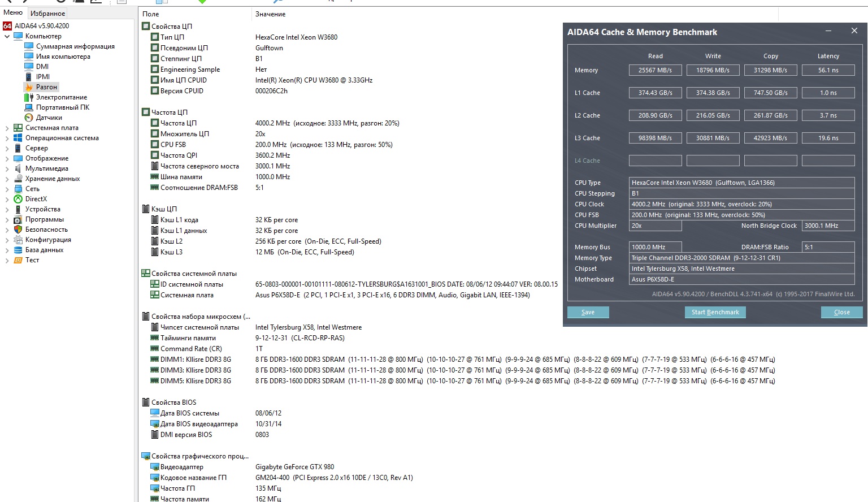
Task: Switch to the Меню tab
Action: 13,12
